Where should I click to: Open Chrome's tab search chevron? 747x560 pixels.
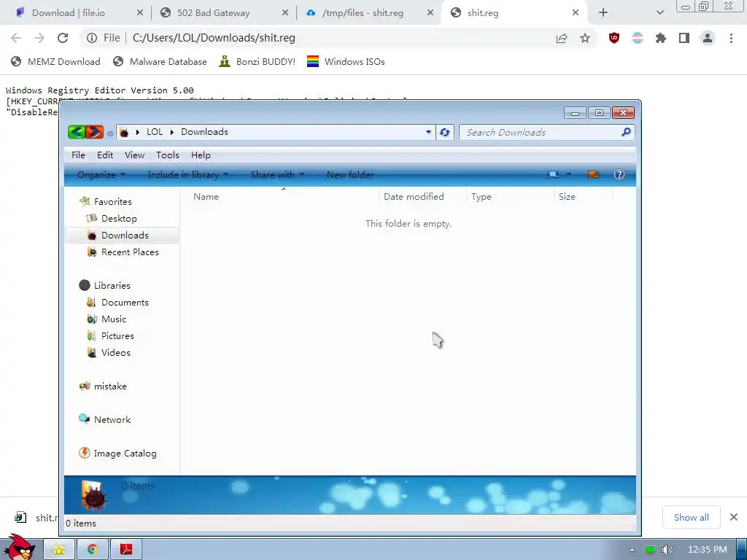[x=659, y=13]
